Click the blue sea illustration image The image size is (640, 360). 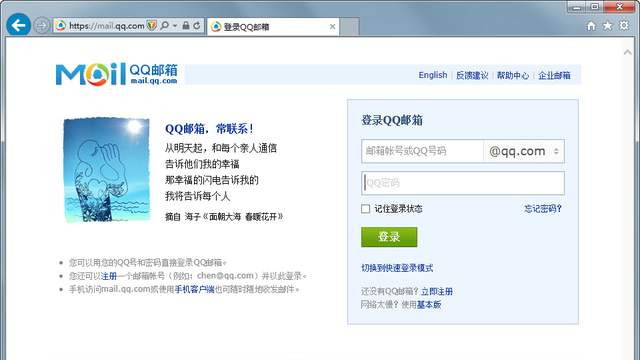click(107, 170)
